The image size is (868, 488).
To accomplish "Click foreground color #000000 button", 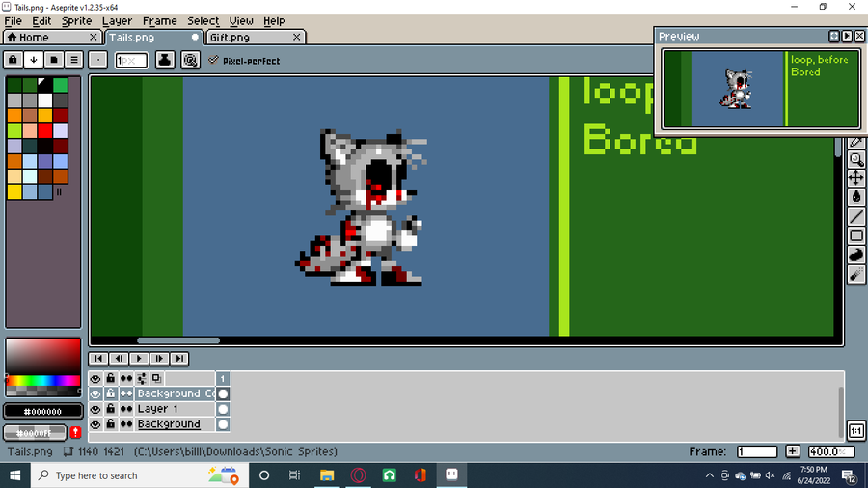I will tap(42, 411).
